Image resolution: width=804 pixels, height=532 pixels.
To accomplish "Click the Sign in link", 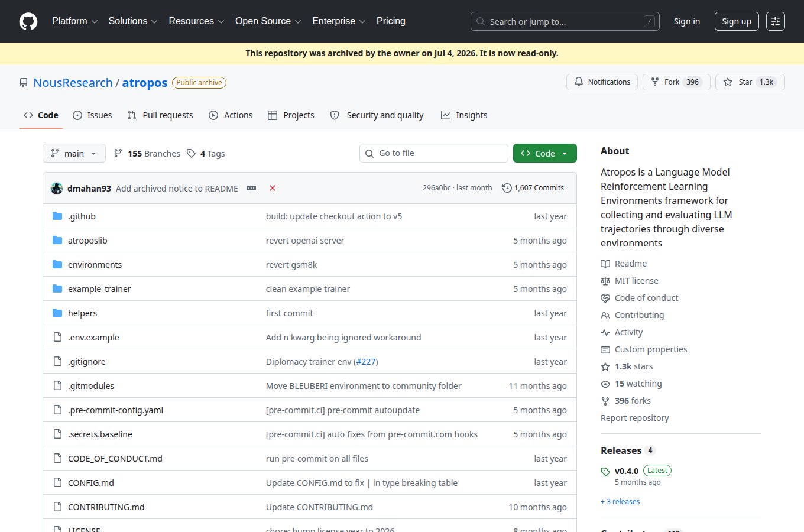I will tap(687, 21).
